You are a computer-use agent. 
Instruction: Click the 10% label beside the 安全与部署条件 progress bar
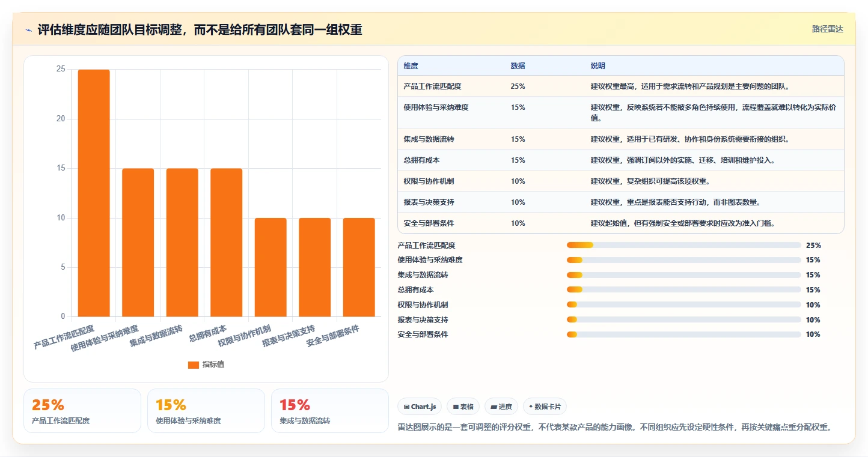coord(813,334)
